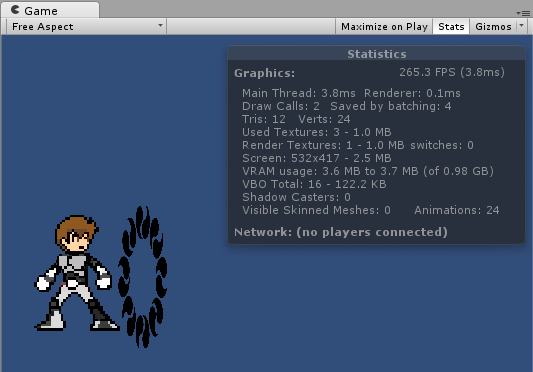Open the Game window options menu icon
This screenshot has height=372, width=533.
click(523, 13)
